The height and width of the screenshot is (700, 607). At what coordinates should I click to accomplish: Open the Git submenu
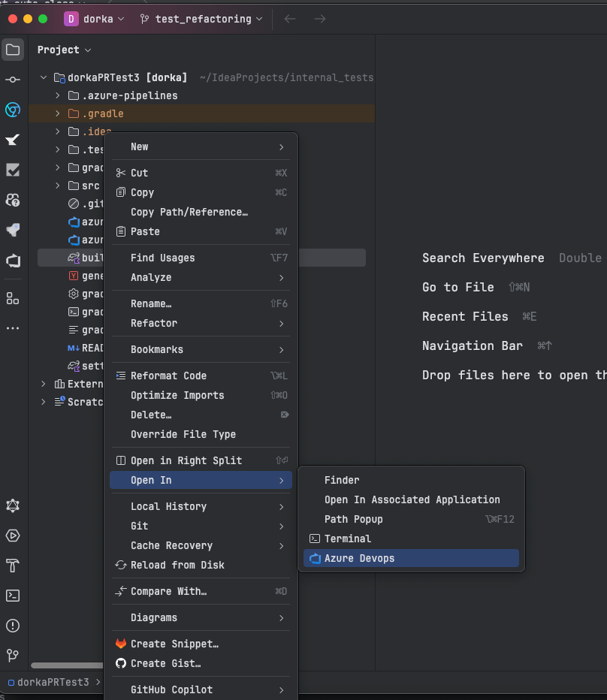201,526
